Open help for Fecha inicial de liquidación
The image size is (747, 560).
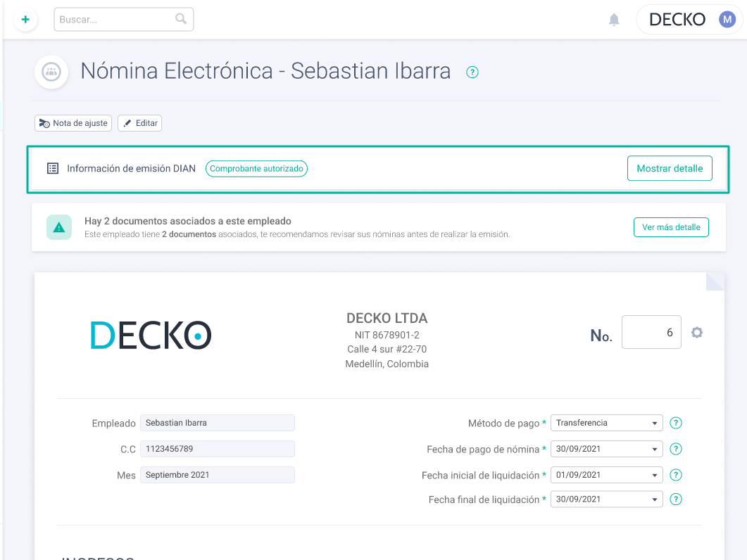(x=676, y=476)
